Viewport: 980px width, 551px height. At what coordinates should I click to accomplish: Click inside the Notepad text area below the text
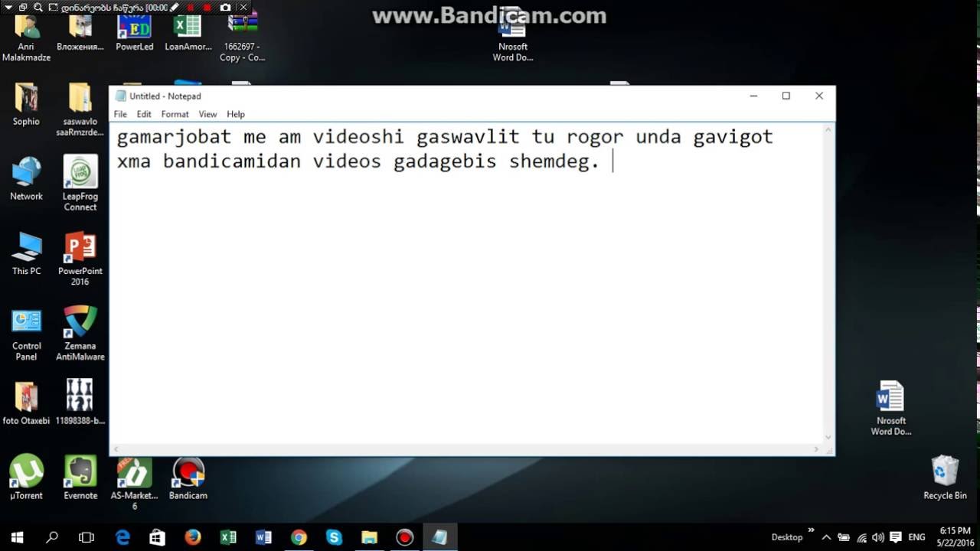(467, 306)
